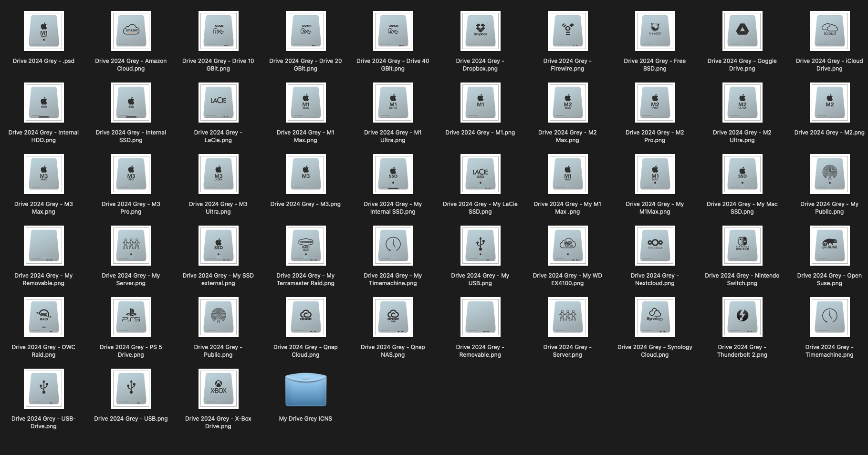This screenshot has height=455, width=868.
Task: Click the 'My M1Max.png' filename label
Action: click(655, 208)
